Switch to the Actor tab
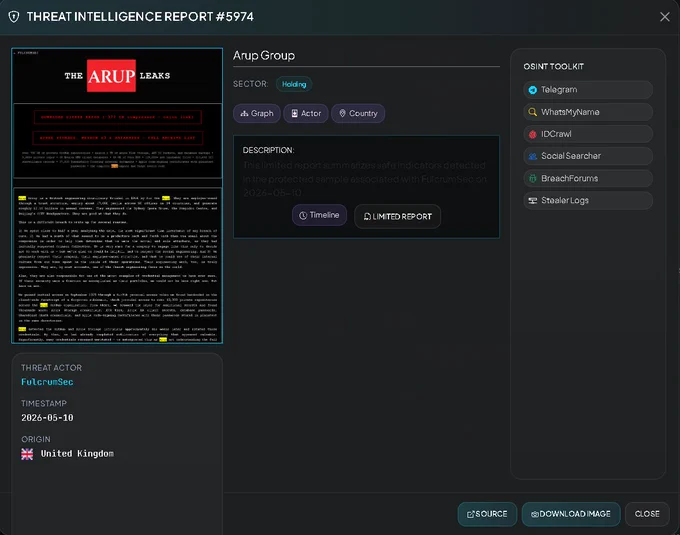This screenshot has width=680, height=535. (306, 114)
